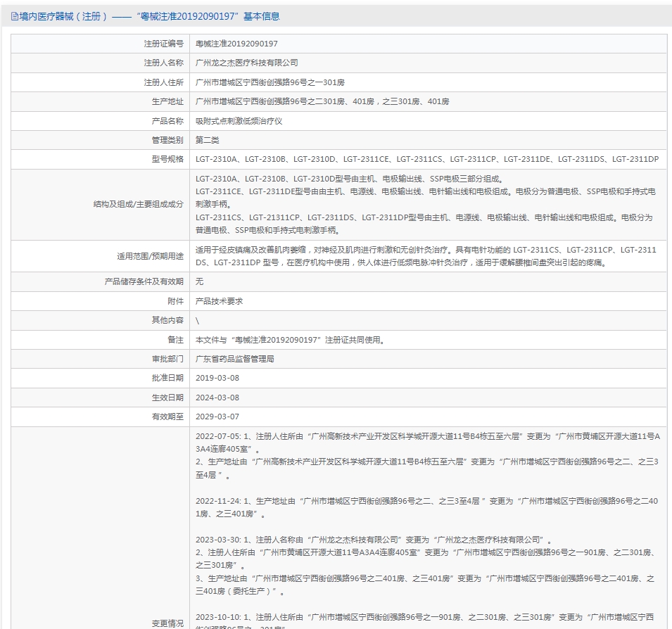Select the 注册人住所 row label
Viewport: 672px width, 629px height.
pos(163,82)
